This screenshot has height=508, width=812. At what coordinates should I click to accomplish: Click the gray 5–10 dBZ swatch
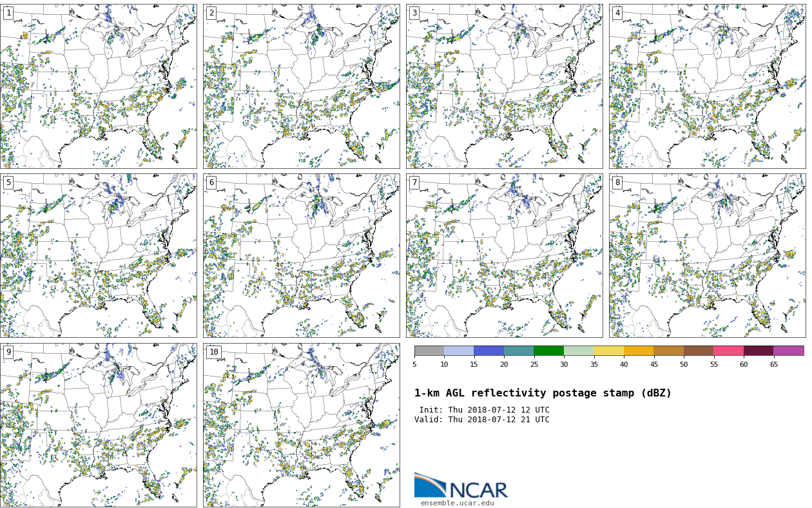pyautogui.click(x=429, y=351)
